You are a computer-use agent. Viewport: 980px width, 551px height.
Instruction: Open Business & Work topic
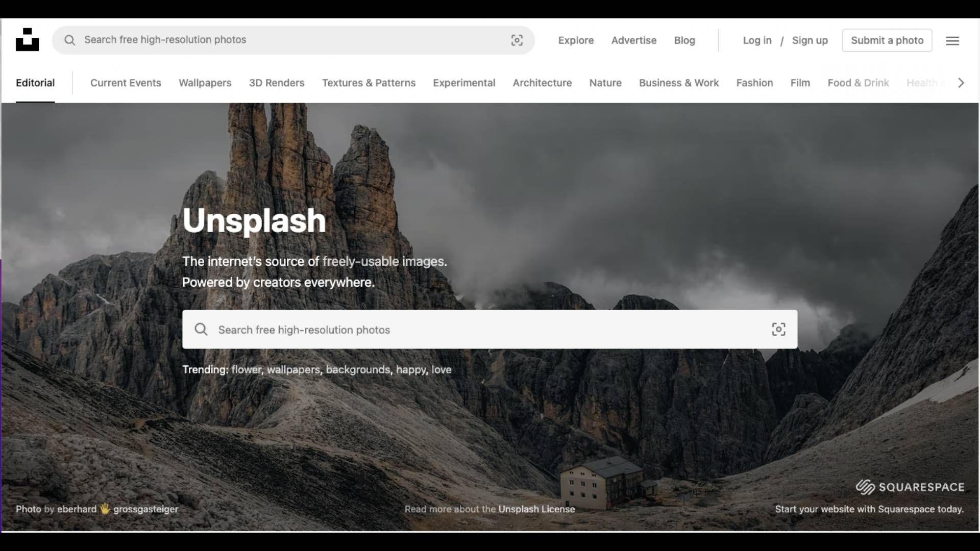(679, 83)
